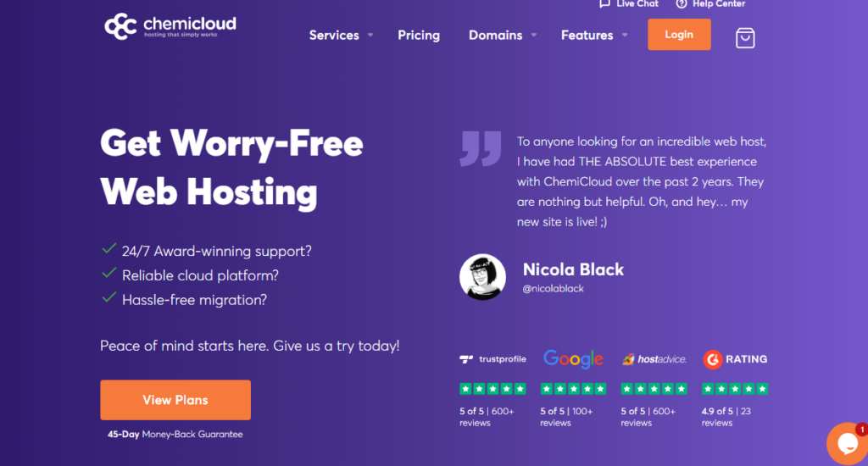Click 'Peace of mind starts here' text
The image size is (868, 466).
point(184,346)
